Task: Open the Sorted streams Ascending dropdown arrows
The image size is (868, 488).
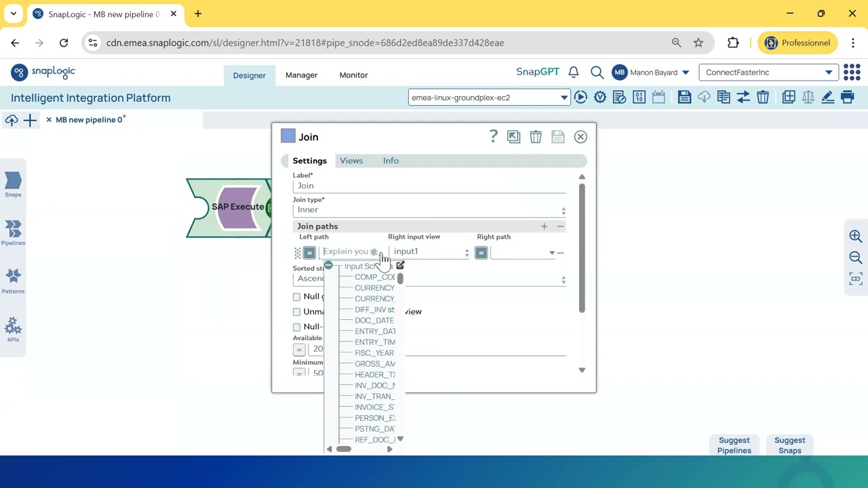Action: coord(563,279)
